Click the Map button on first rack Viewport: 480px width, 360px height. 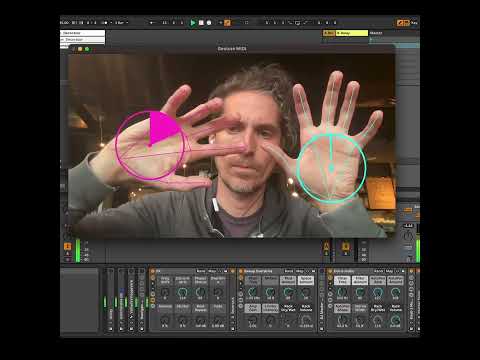click(x=212, y=271)
